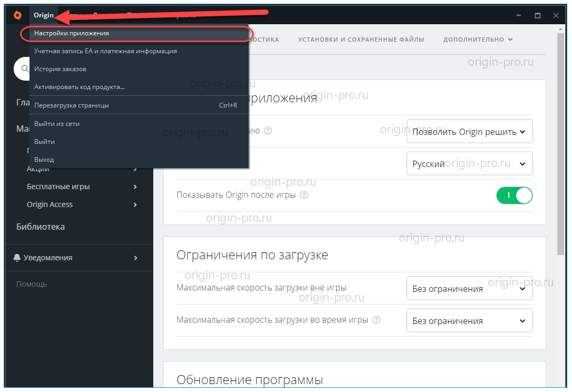Select Активировать код продукта menu entry
The image size is (572, 392).
[x=79, y=87]
